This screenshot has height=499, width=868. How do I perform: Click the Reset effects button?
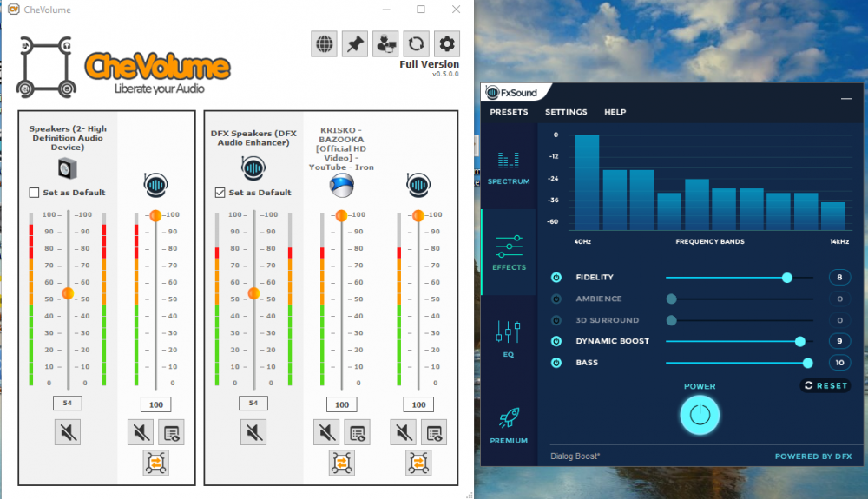[x=825, y=385]
